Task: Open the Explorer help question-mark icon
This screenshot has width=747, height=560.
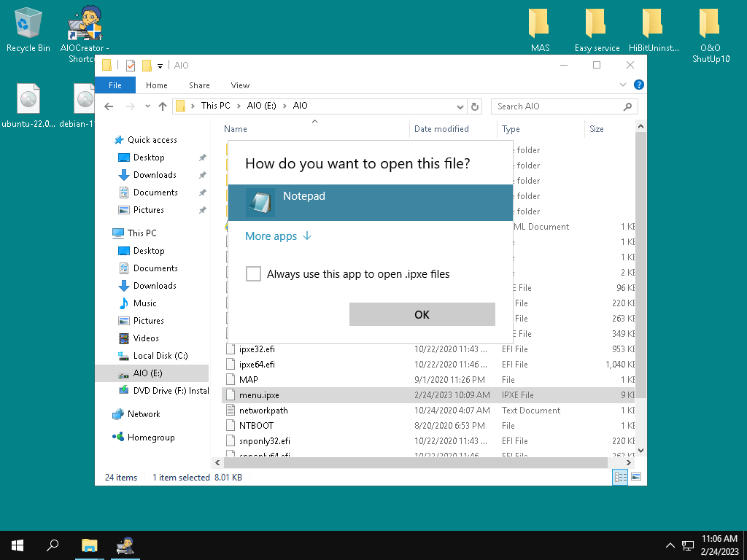Action: point(639,85)
